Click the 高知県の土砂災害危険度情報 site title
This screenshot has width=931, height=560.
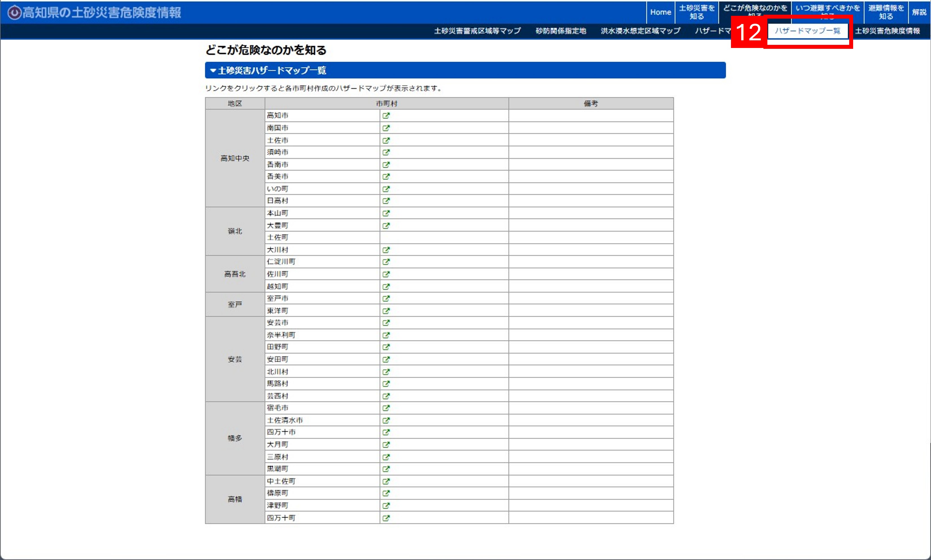coord(102,12)
